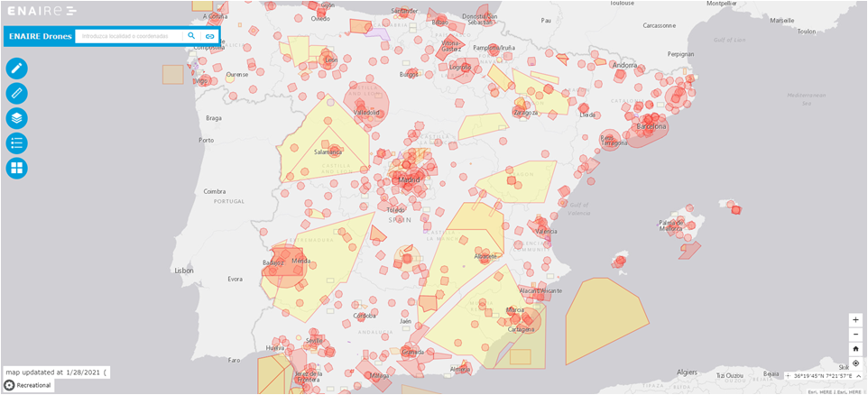Screen dimensions: 868x395
Task: Click the Braga city label
Action: click(214, 118)
